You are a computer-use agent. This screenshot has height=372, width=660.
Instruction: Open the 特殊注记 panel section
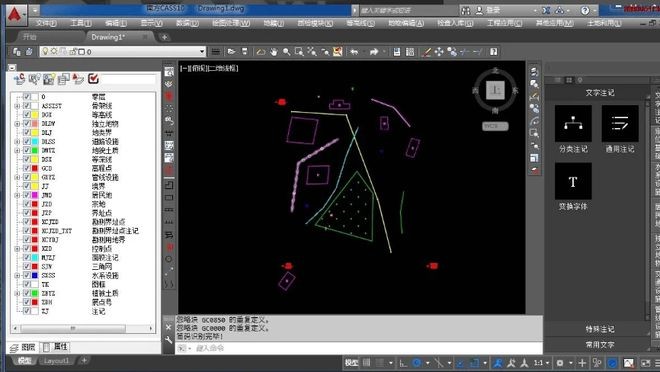(x=600, y=329)
